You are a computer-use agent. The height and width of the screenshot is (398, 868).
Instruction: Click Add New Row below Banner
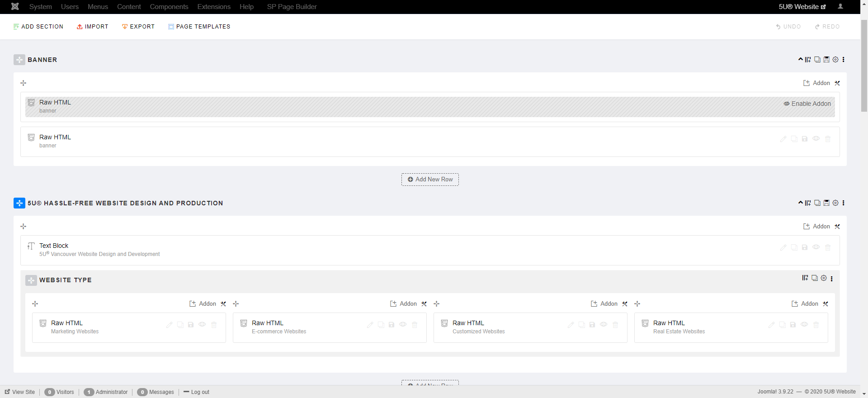pos(430,180)
